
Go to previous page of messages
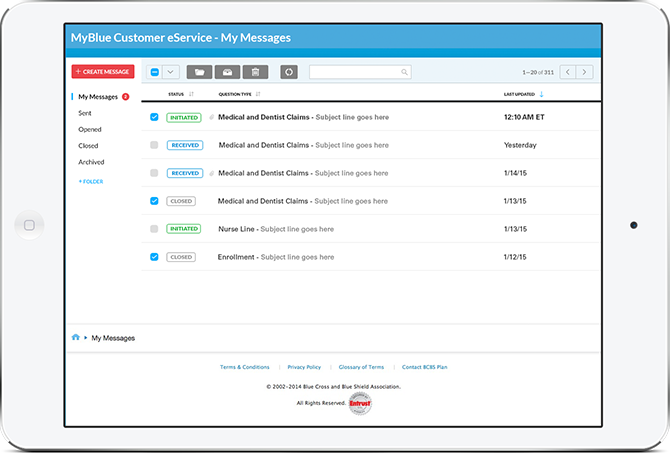coord(568,72)
